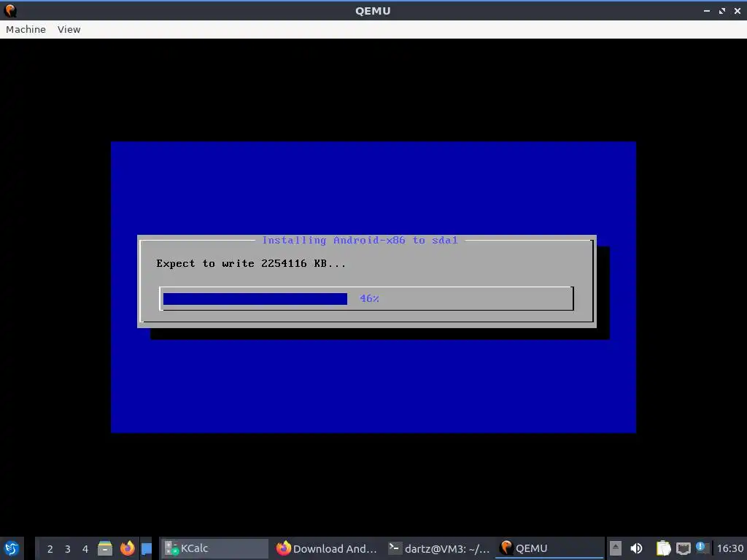Click the 'Expect to write 2254116 KB...' text
This screenshot has width=747, height=560.
pos(251,263)
